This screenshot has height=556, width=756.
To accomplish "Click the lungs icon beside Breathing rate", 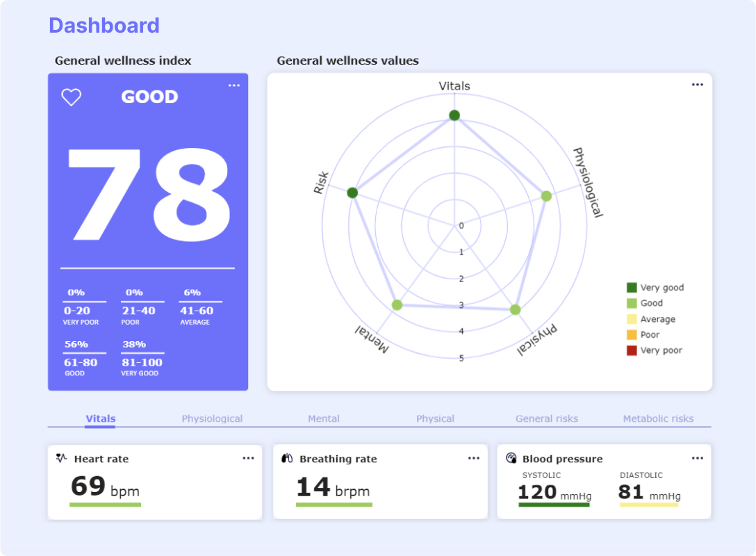I will pyautogui.click(x=287, y=458).
